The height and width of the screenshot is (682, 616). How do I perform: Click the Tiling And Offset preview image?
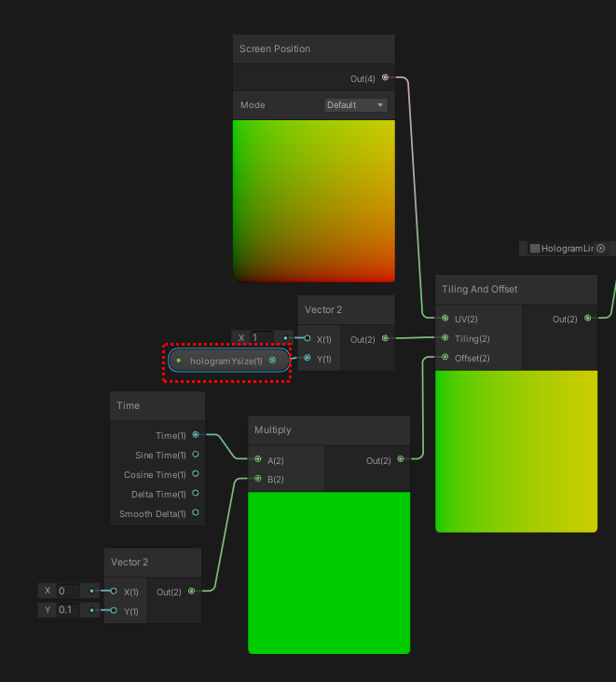516,452
